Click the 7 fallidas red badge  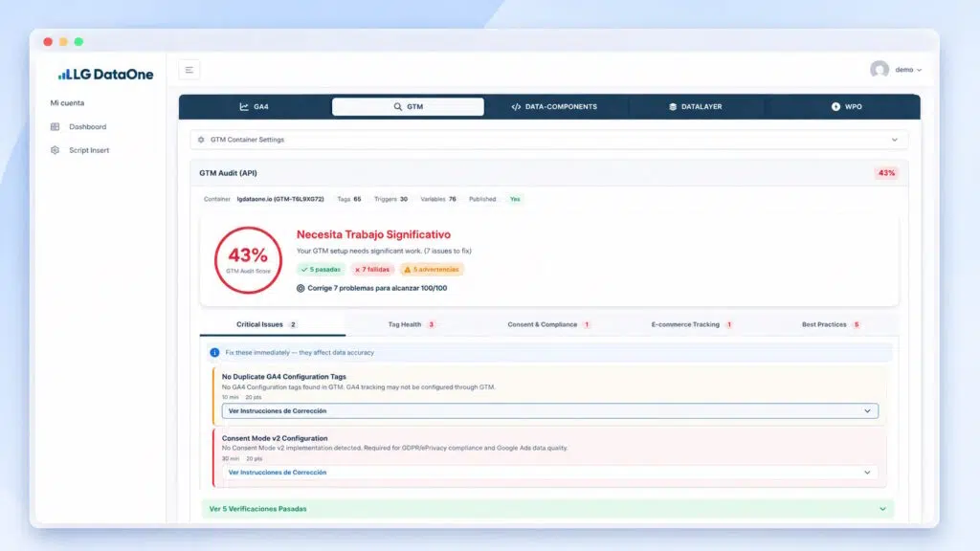coord(372,270)
